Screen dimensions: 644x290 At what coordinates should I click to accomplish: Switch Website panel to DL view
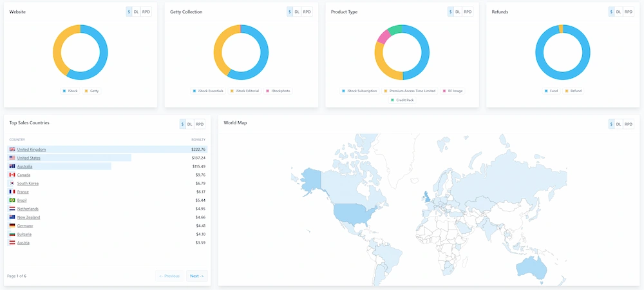(x=136, y=12)
